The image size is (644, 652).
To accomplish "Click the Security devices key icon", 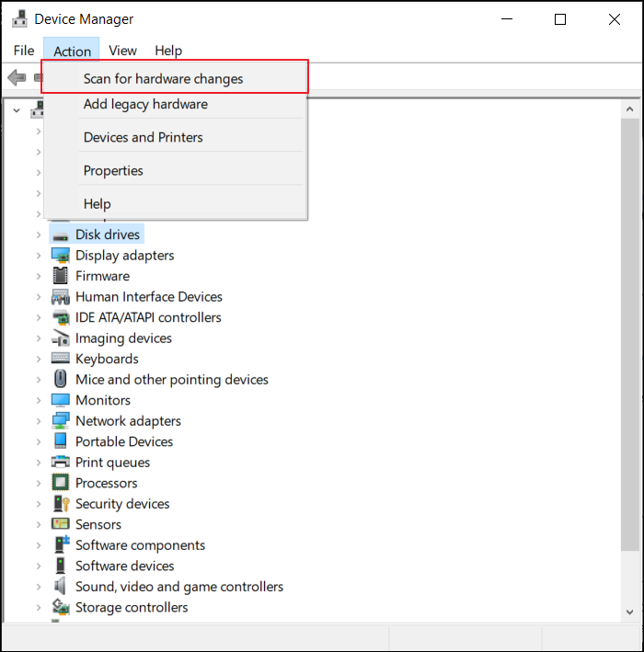I will [x=61, y=504].
